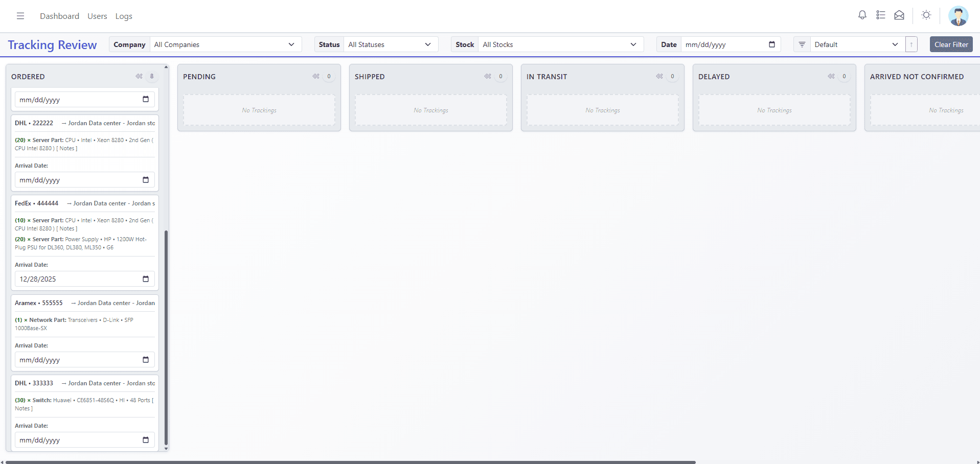Open notifications bell
The width and height of the screenshot is (980, 464).
pos(862,15)
